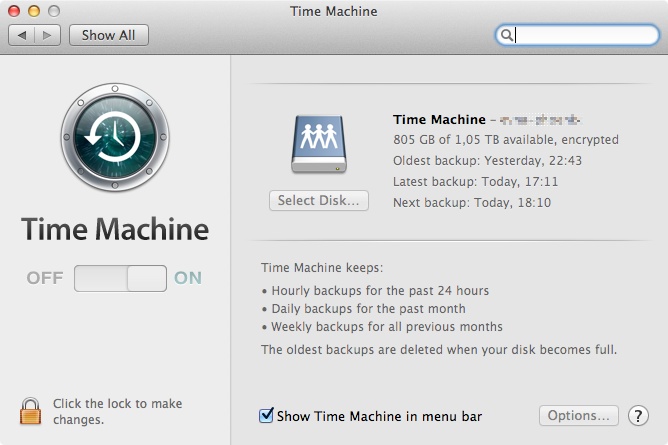This screenshot has width=668, height=445.
Task: Click 'Next backup: Today, 18:10' text
Action: click(x=472, y=203)
